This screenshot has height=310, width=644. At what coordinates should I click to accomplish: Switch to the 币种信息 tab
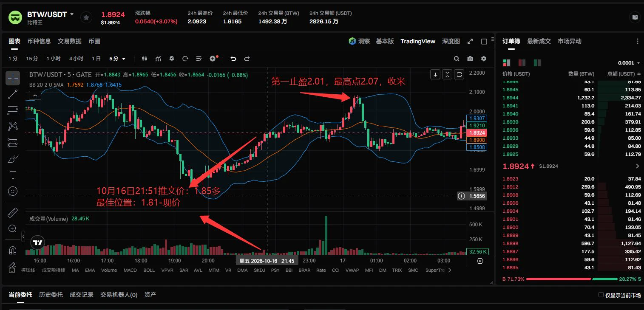tap(39, 41)
